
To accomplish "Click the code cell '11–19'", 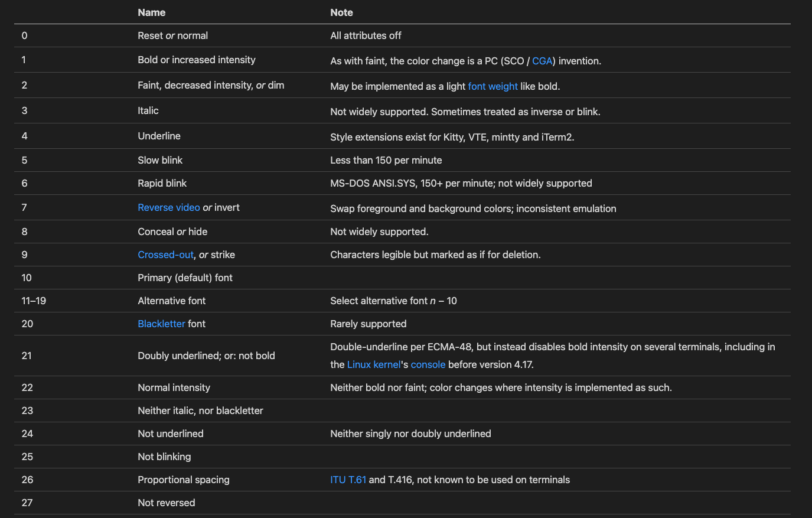I will point(34,301).
